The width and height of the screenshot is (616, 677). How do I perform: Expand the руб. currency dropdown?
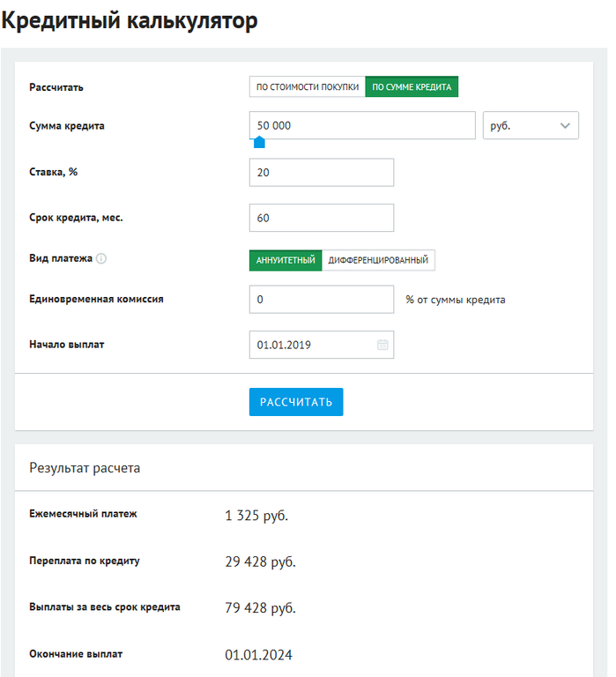(531, 126)
